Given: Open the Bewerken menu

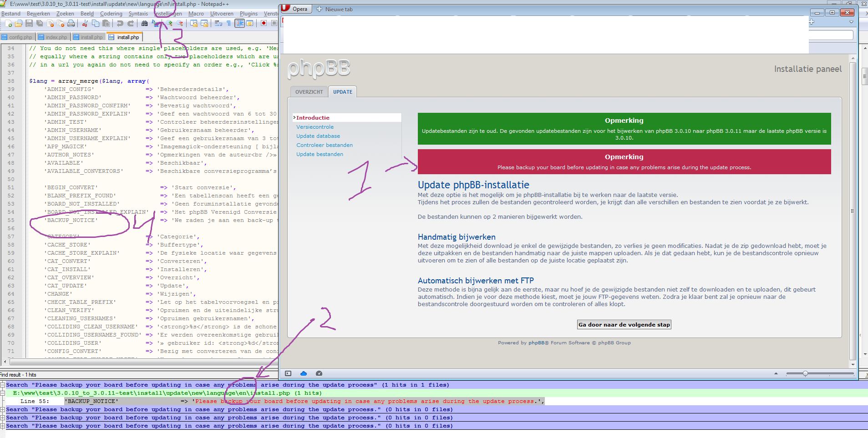Looking at the screenshot, I should click(x=38, y=14).
